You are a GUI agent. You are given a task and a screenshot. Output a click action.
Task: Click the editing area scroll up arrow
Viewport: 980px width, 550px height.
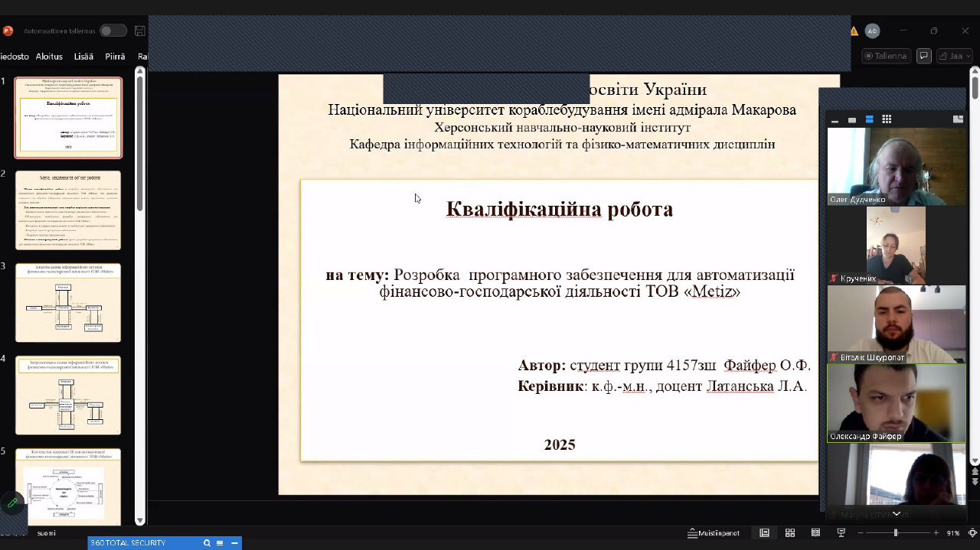[975, 72]
